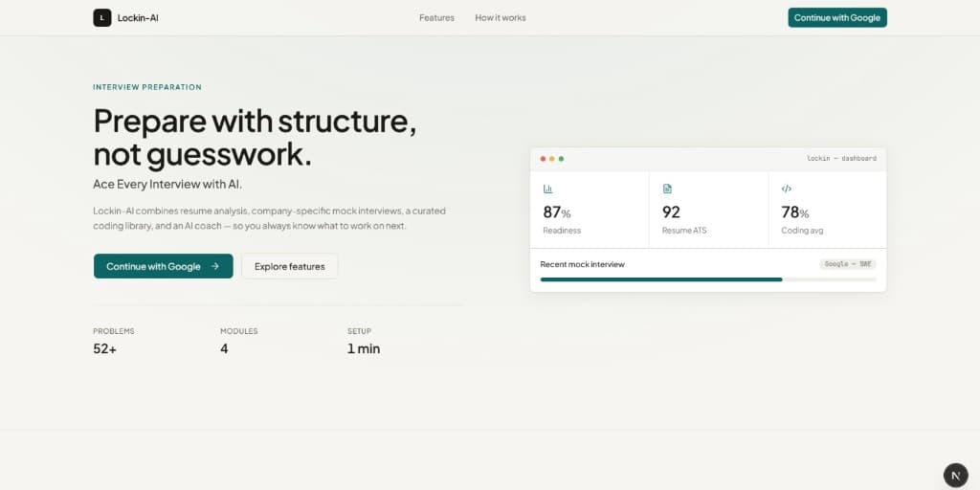Click the Explore features button
This screenshot has height=490, width=980.
click(289, 266)
